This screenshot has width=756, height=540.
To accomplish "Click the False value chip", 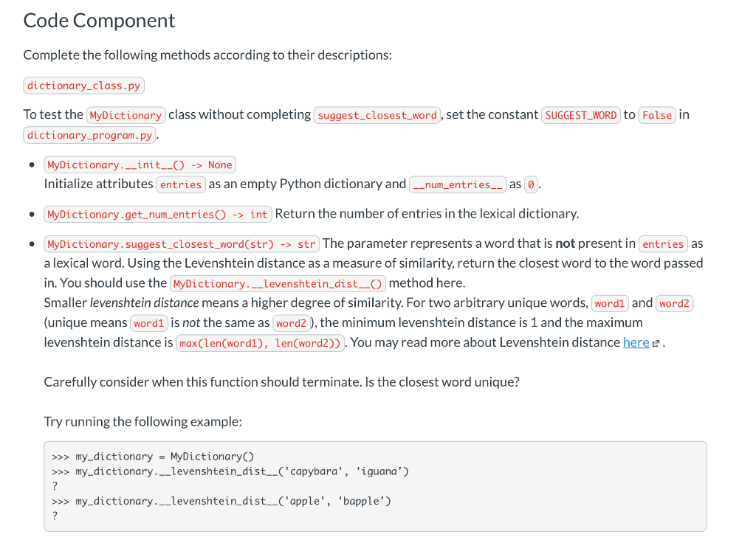I will click(657, 114).
